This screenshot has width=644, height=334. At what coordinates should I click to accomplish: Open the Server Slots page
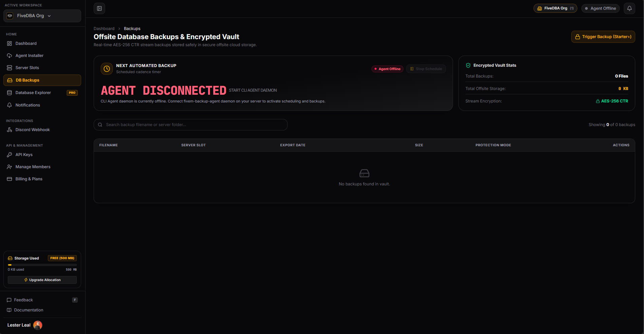pos(42,68)
